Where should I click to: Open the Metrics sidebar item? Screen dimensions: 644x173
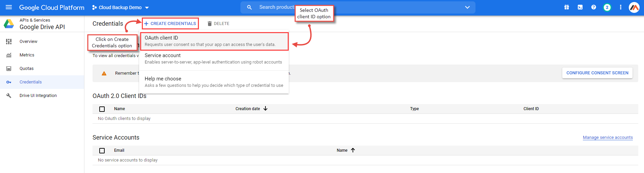click(42, 55)
